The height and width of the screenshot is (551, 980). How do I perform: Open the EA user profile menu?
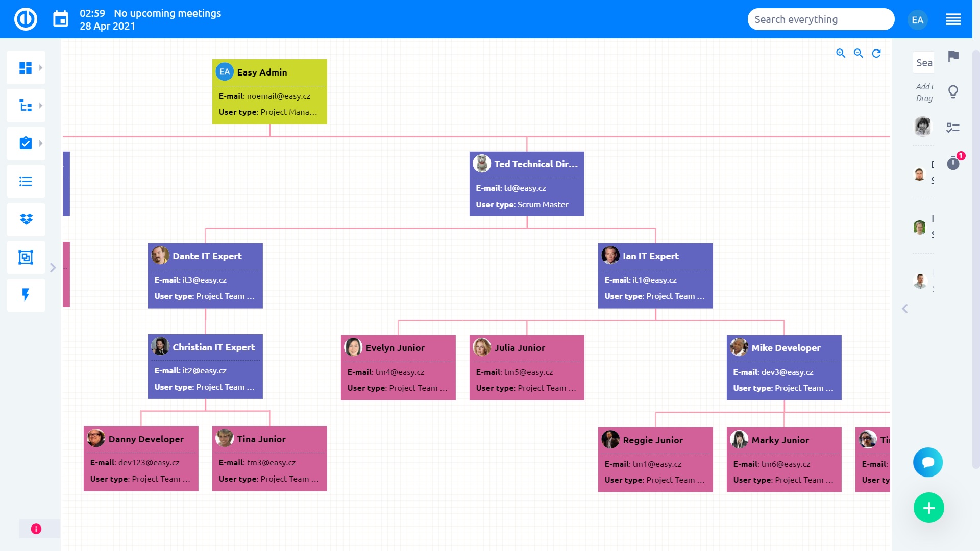click(x=917, y=20)
